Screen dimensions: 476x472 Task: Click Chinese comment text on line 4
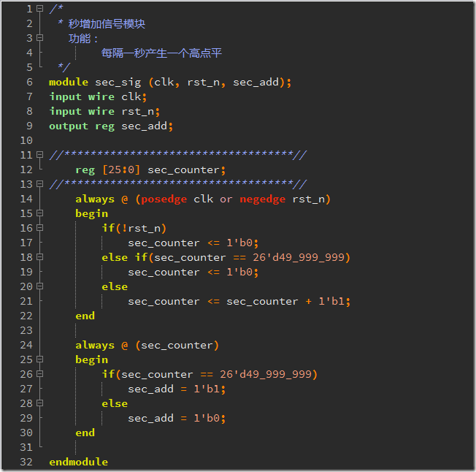tap(161, 53)
